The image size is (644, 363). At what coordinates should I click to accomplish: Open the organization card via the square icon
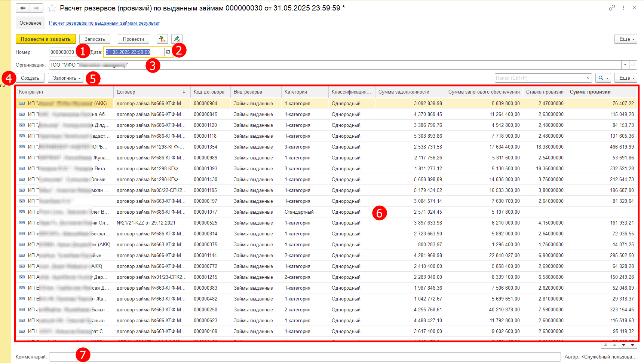(633, 65)
